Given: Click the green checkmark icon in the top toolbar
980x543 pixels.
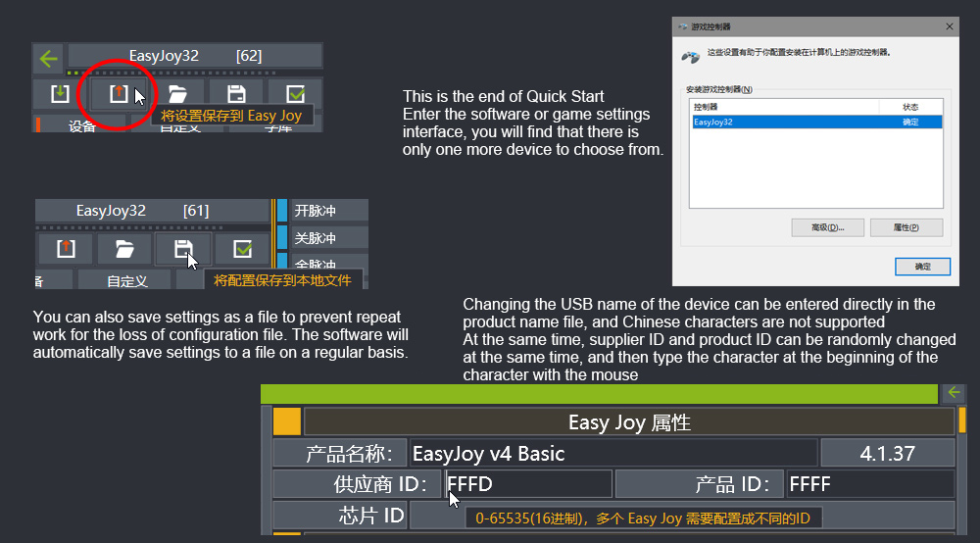Looking at the screenshot, I should click(295, 94).
